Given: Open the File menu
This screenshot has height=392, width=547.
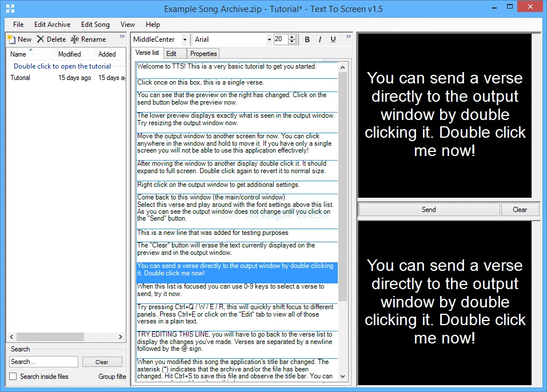Looking at the screenshot, I should coord(18,25).
